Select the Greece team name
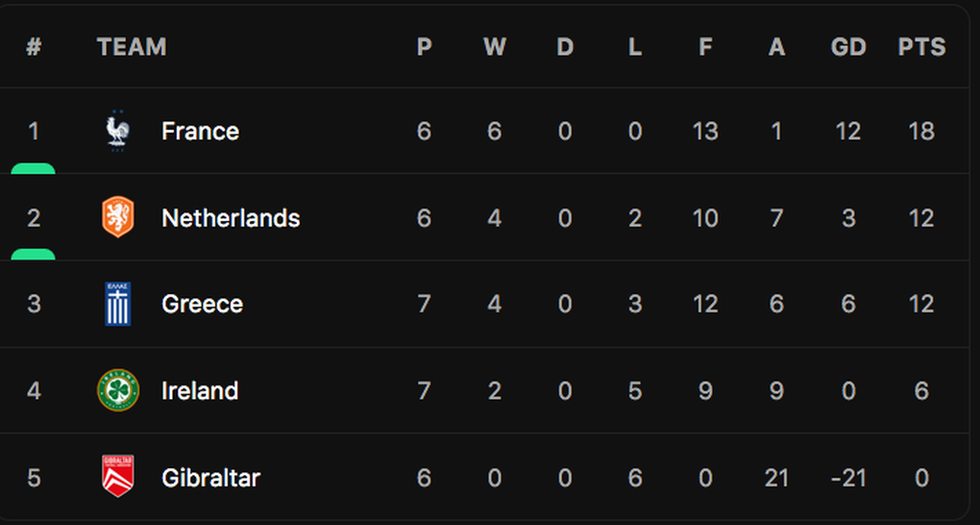The width and height of the screenshot is (980, 525). point(202,304)
